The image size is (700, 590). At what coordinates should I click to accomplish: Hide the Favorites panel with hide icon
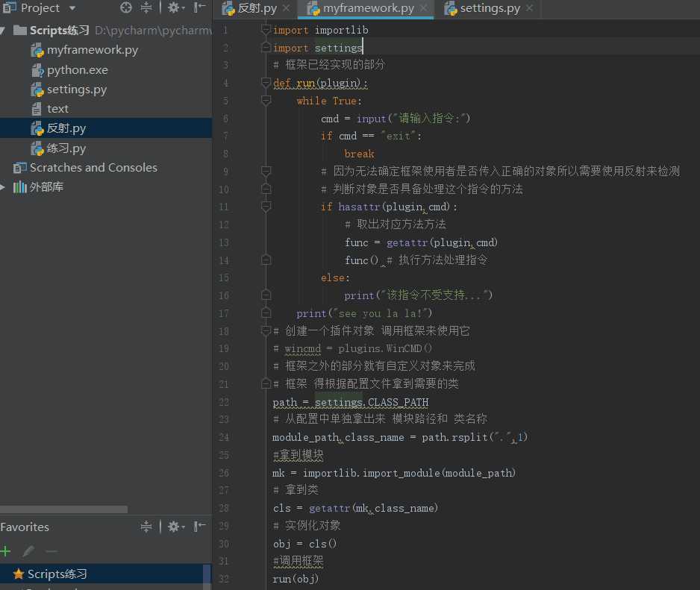[x=199, y=527]
